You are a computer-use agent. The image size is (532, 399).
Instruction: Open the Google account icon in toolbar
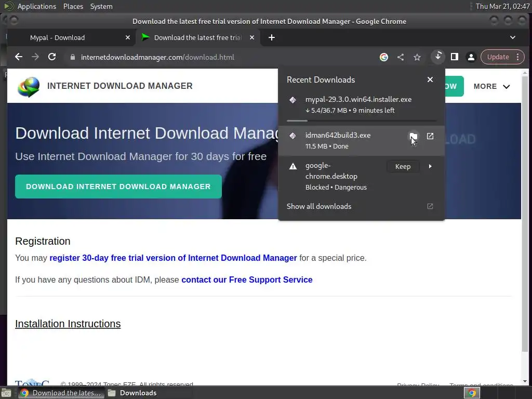[384, 57]
